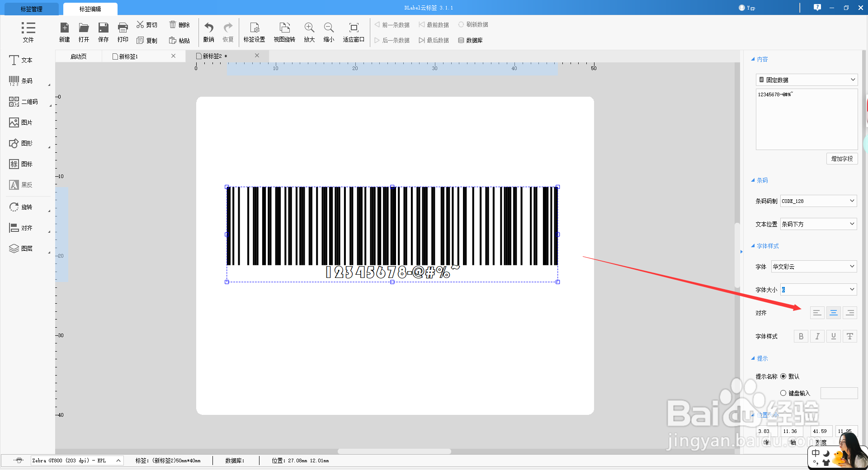Align barcode text to the right

(850, 313)
